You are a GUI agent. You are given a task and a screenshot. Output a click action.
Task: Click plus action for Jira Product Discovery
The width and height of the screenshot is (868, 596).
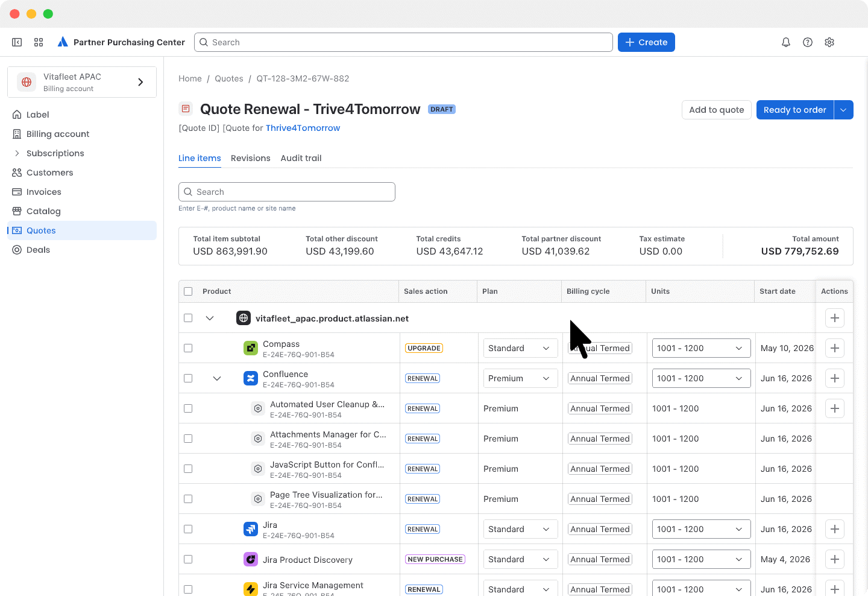tap(835, 559)
